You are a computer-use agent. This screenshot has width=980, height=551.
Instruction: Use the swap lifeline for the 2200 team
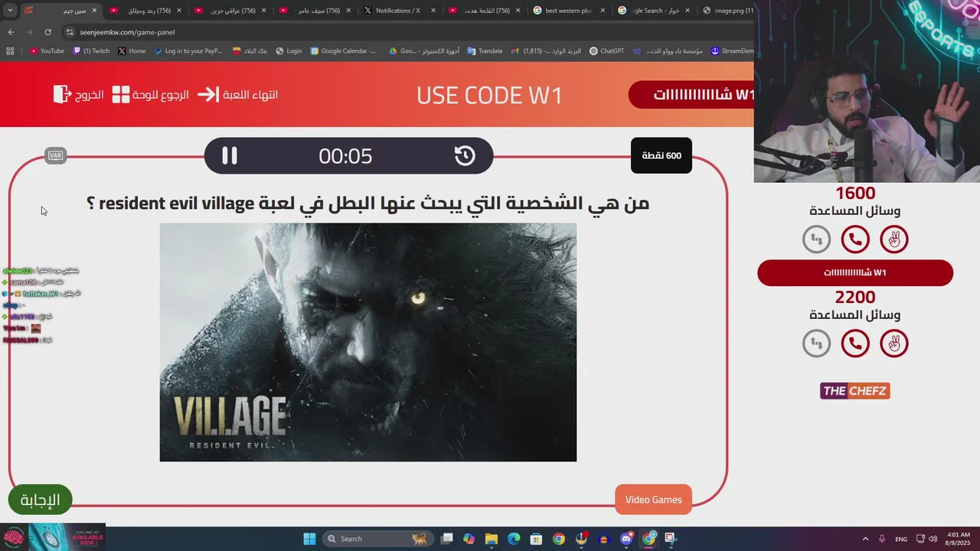pyautogui.click(x=816, y=344)
